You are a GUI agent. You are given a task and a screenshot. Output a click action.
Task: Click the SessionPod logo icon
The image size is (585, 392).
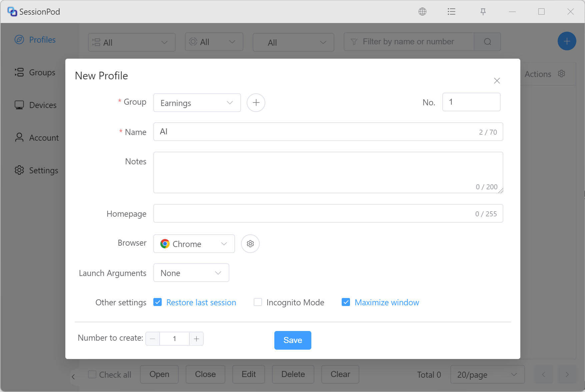click(12, 12)
